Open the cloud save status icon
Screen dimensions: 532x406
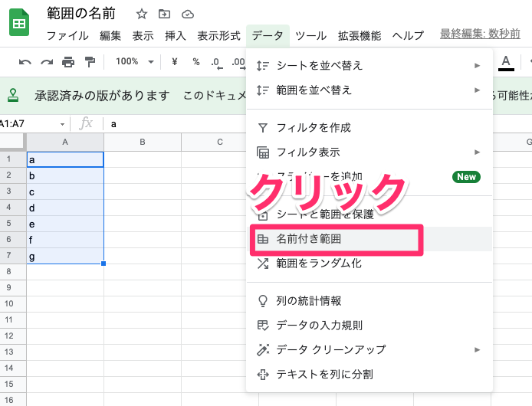[x=187, y=15]
